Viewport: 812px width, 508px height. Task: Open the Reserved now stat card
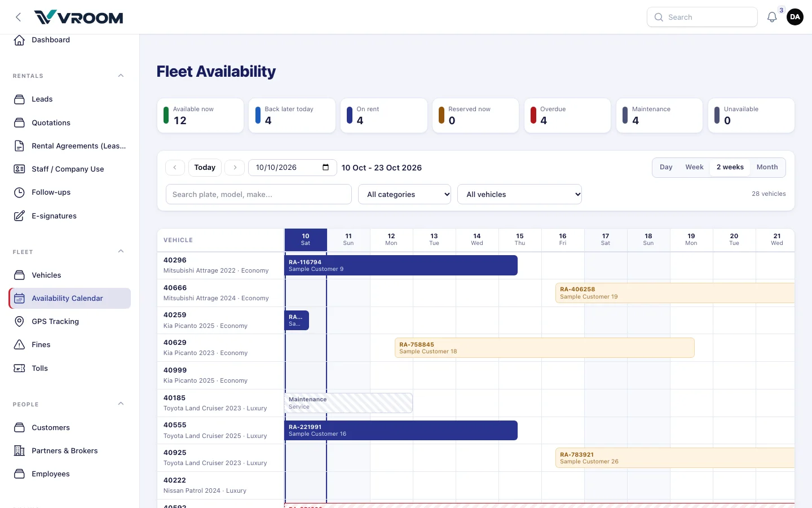point(475,116)
